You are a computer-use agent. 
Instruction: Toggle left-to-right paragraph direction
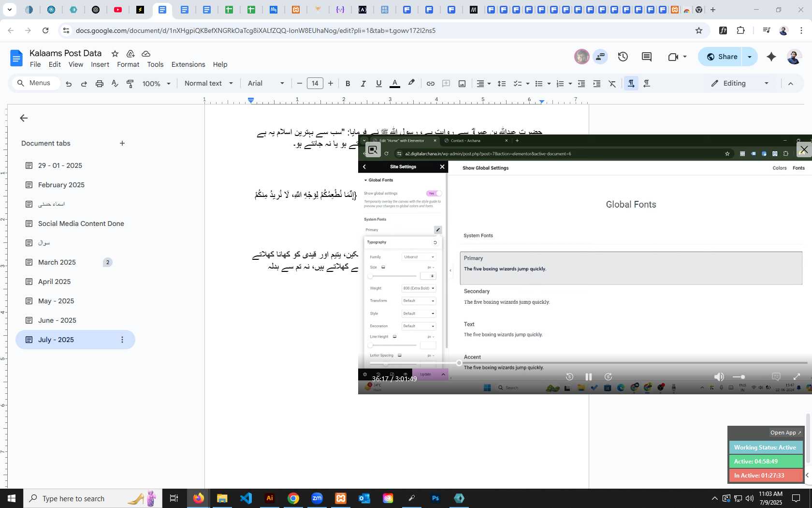[631, 84]
